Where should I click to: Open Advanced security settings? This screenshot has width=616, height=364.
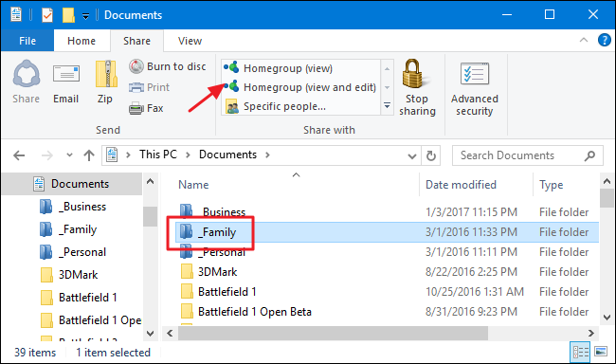pyautogui.click(x=474, y=89)
